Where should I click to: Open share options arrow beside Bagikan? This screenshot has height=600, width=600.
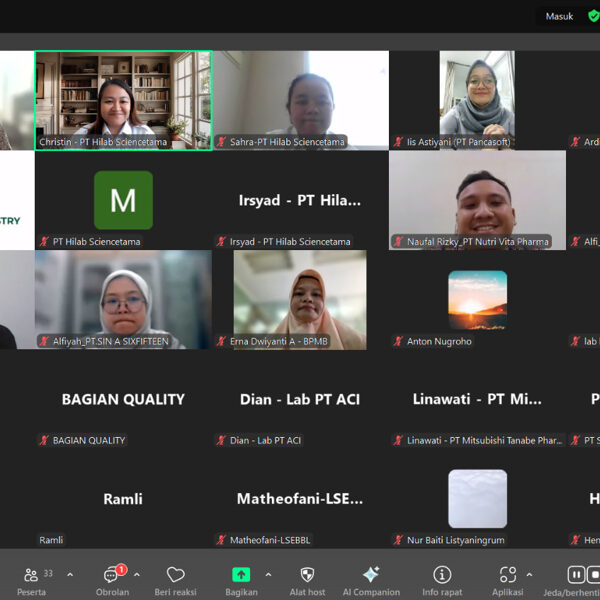[x=268, y=575]
